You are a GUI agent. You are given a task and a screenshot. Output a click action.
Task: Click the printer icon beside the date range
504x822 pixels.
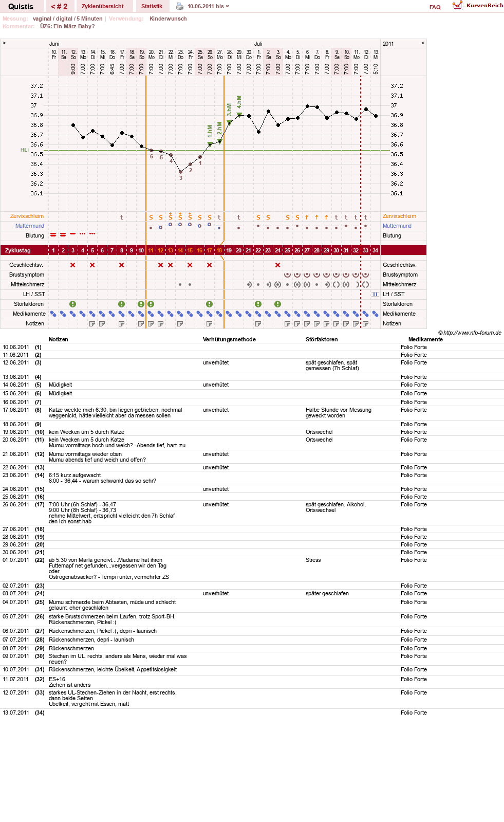(x=180, y=6)
